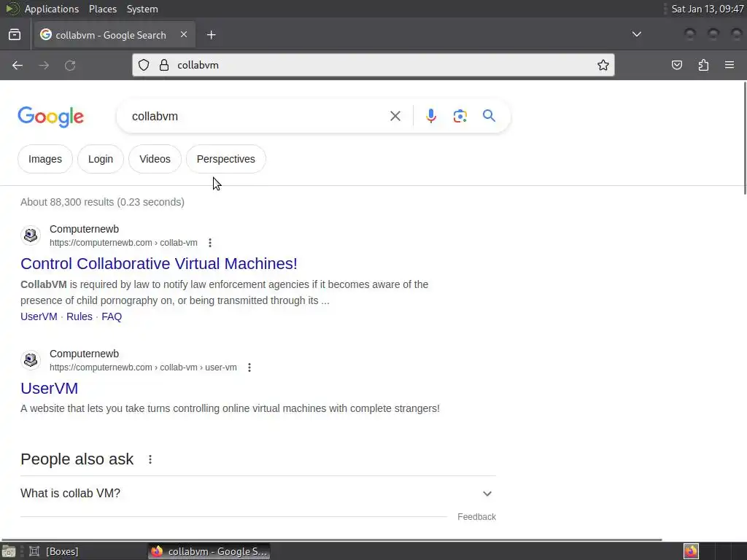The height and width of the screenshot is (560, 747).
Task: Open Save to Pocket icon
Action: 676,65
